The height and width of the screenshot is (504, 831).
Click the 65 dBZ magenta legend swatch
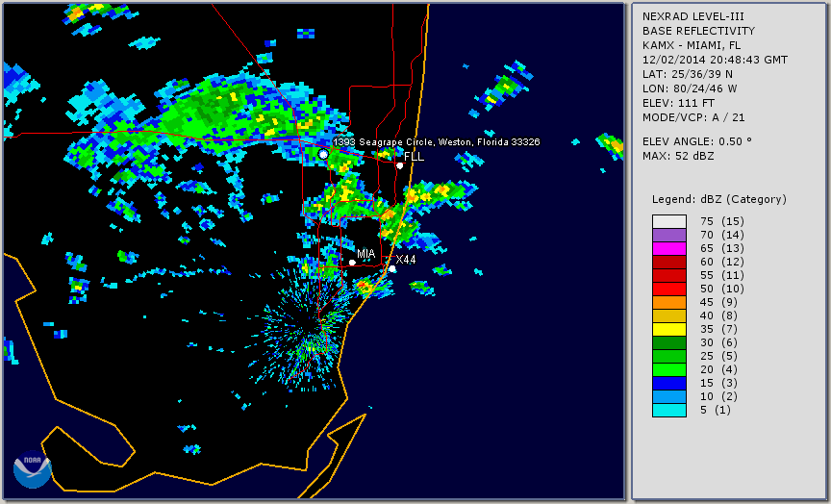[669, 248]
